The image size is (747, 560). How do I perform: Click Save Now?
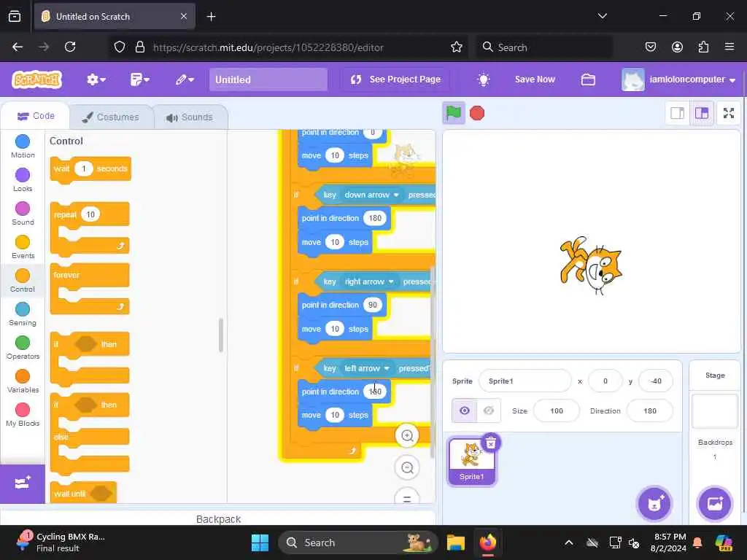pos(535,79)
